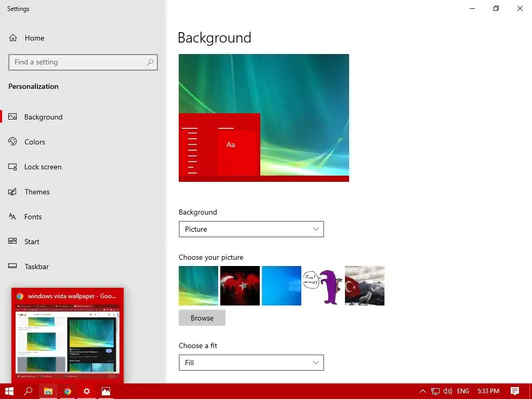
Task: Open the Themes section
Action: (37, 192)
